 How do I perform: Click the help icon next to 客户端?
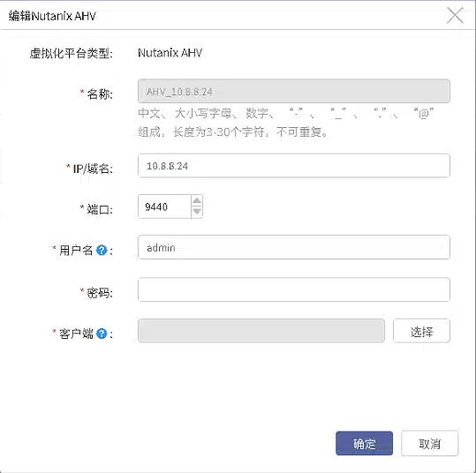tap(102, 334)
